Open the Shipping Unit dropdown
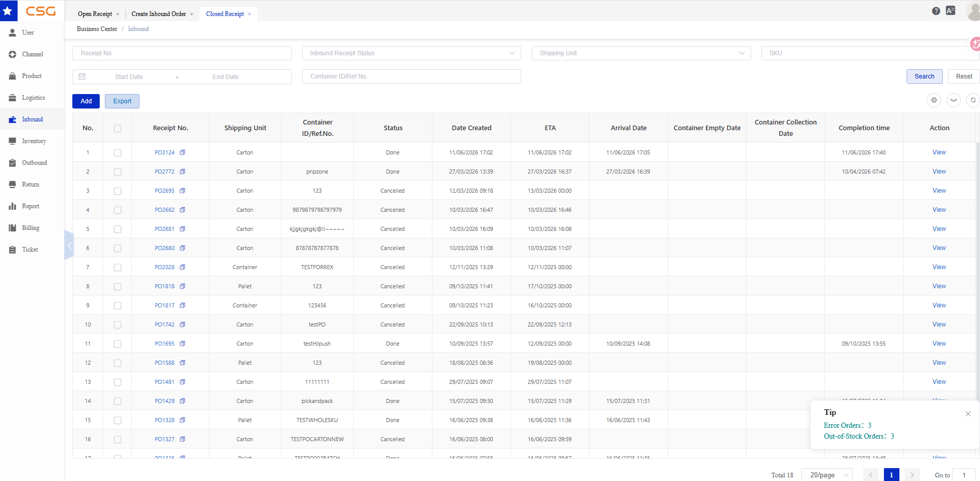 coord(641,53)
